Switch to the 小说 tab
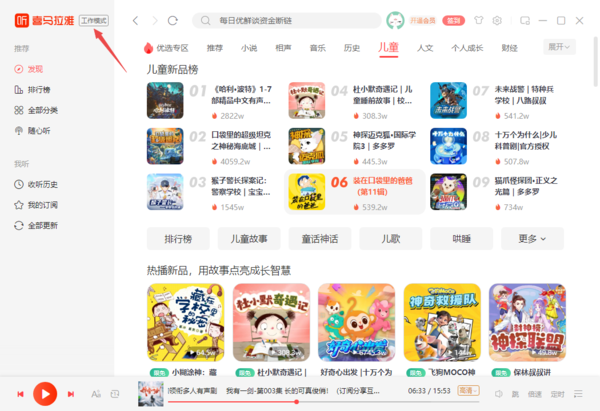 click(x=249, y=48)
